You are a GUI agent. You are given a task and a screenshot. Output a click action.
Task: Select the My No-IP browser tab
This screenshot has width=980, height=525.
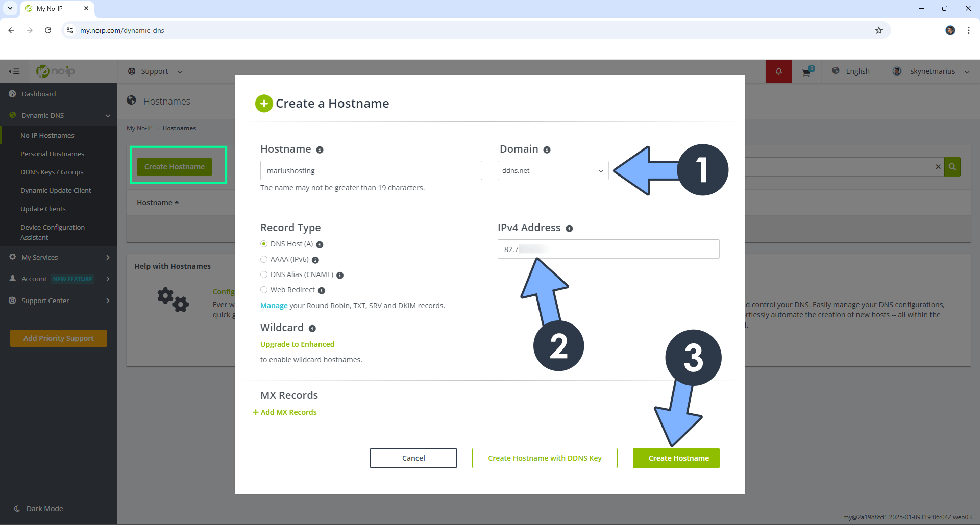coord(58,9)
